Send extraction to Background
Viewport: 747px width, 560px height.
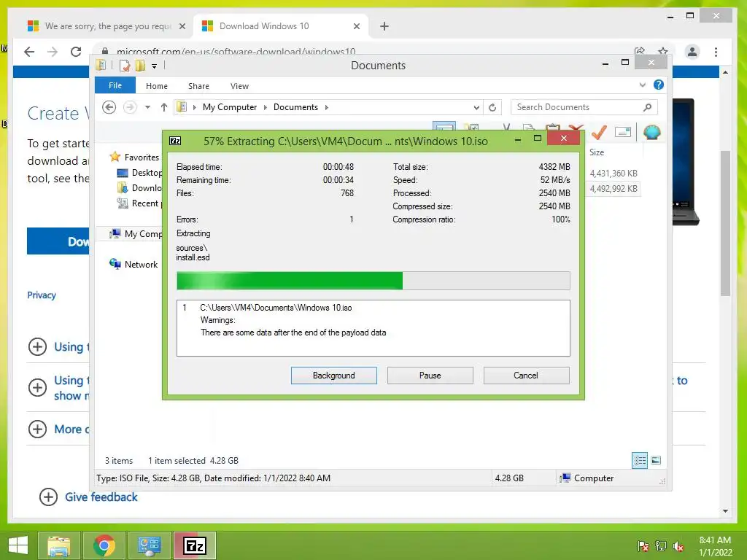[x=333, y=376]
